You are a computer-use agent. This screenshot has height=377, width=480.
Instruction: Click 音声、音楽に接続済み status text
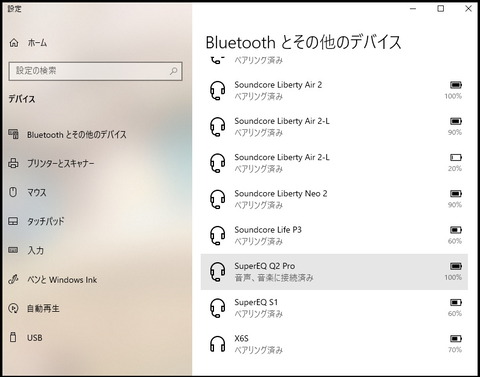coord(274,278)
